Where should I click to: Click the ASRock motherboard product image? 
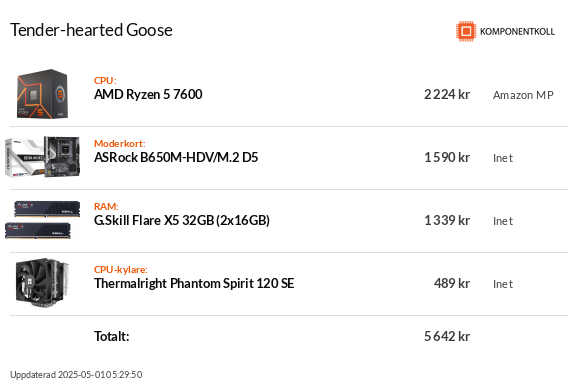coord(42,157)
